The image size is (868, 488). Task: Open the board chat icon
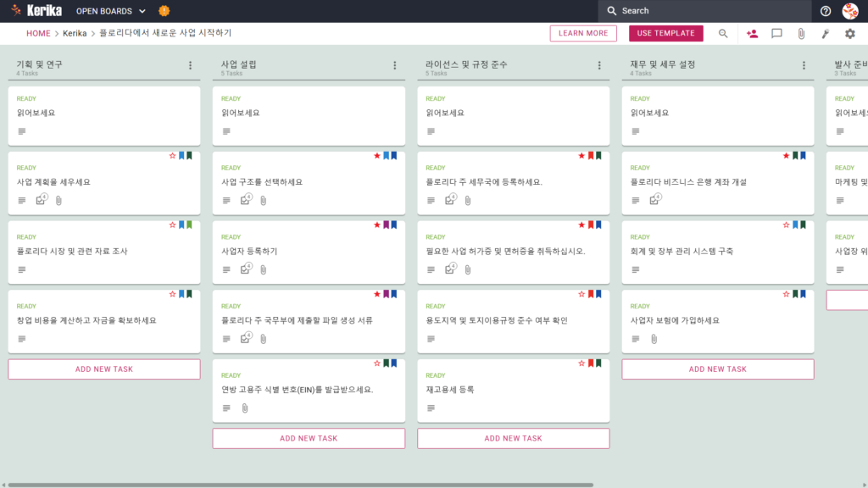point(776,34)
